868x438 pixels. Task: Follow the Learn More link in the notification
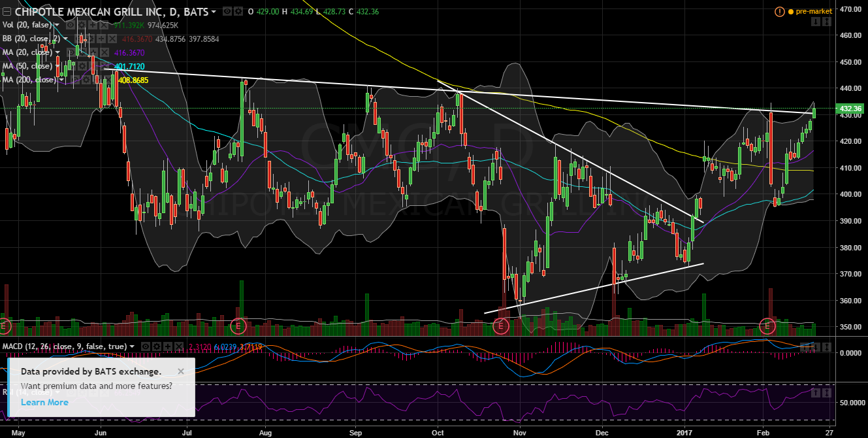tap(44, 402)
